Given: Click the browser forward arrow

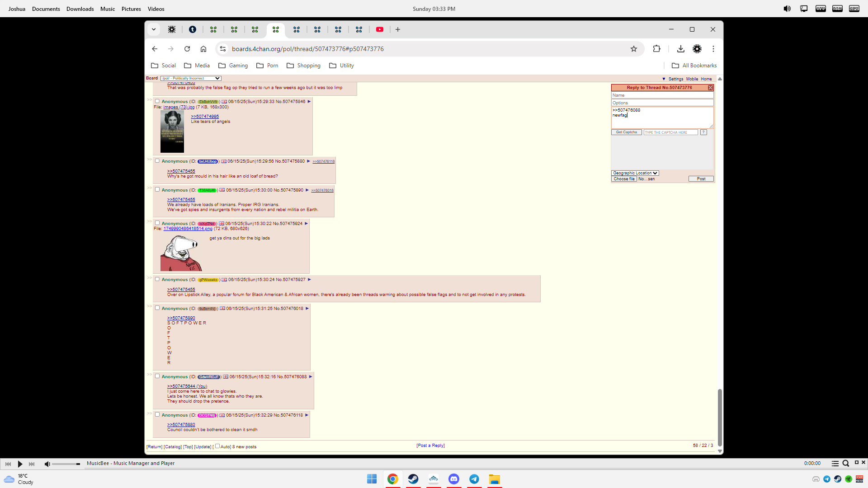Looking at the screenshot, I should (x=171, y=49).
